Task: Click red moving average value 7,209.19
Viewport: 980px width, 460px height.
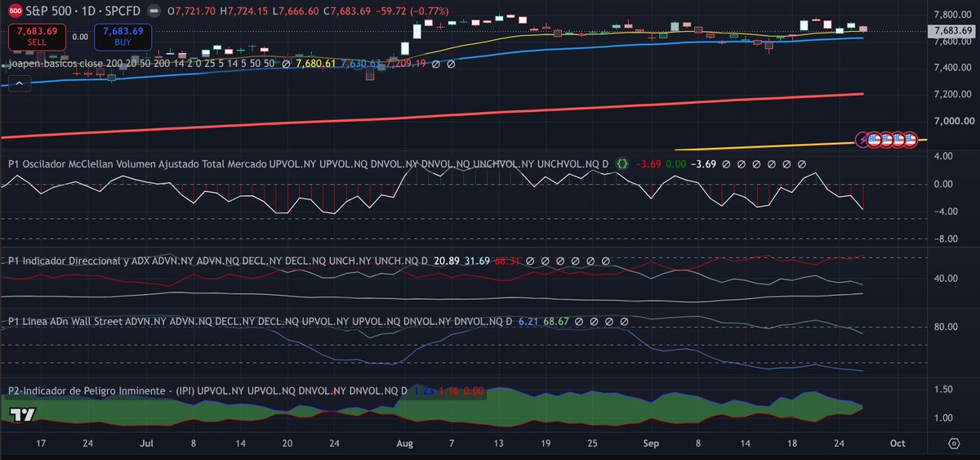Action: (x=405, y=64)
